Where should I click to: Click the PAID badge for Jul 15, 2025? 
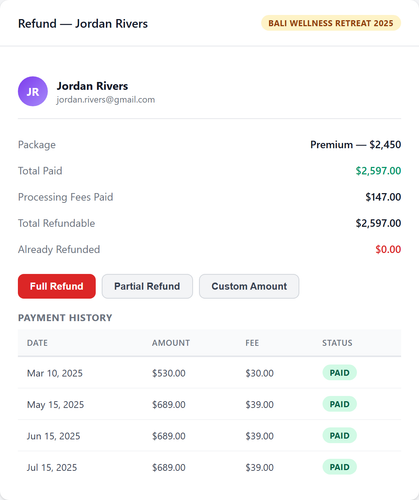click(339, 467)
